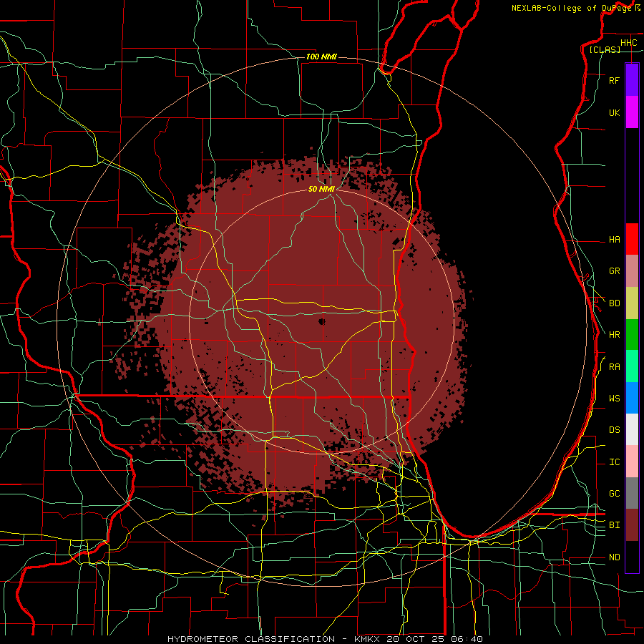Screen dimensions: 644x644
Task: Click the RA light-green legend color block
Action: pyautogui.click(x=632, y=366)
